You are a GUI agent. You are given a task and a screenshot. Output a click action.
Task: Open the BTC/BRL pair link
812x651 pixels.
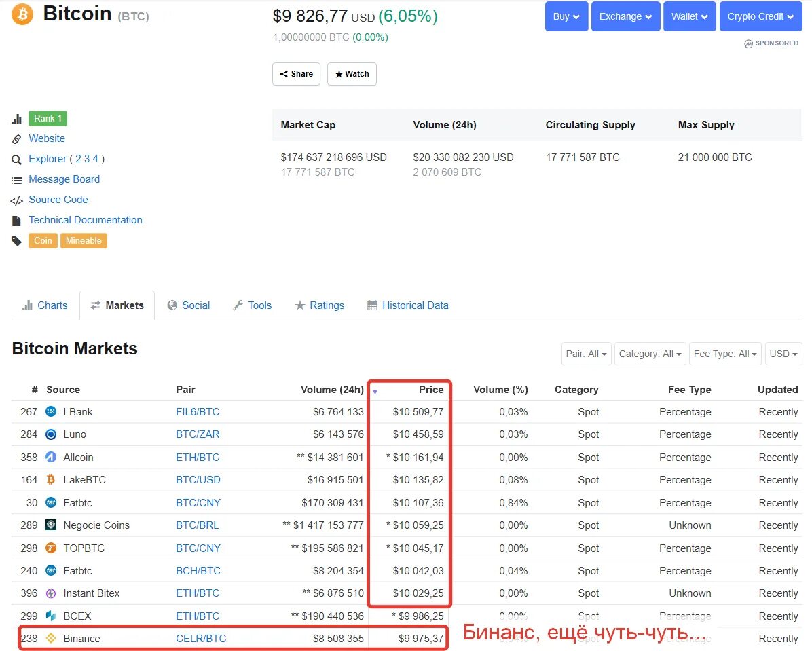tap(197, 525)
